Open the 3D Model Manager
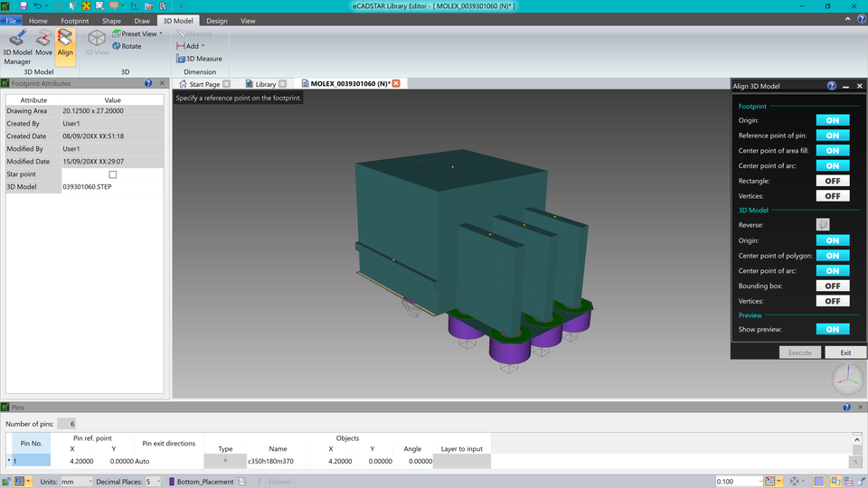This screenshot has height=488, width=868. [16, 47]
